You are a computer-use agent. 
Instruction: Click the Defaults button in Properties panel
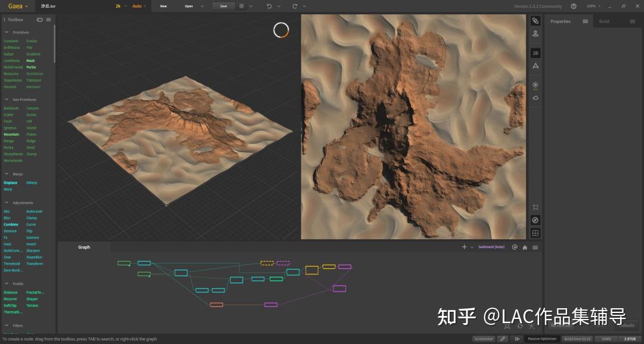point(627,326)
